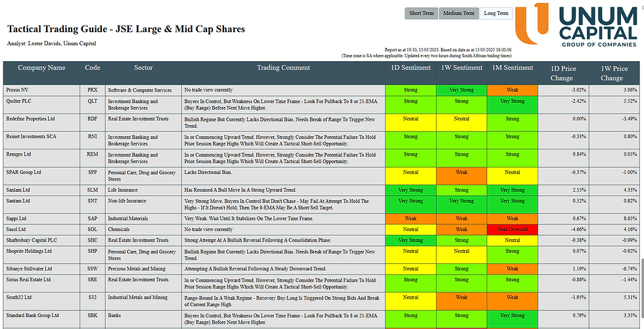Image resolution: width=644 pixels, height=329 pixels.
Task: Click the report timestamp line
Action: pos(448,50)
